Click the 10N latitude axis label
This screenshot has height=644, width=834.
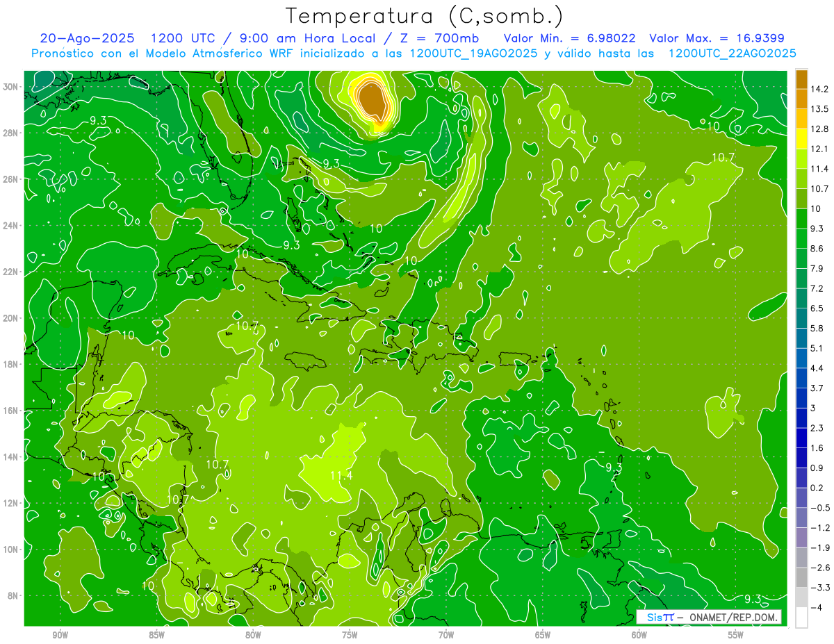click(11, 549)
